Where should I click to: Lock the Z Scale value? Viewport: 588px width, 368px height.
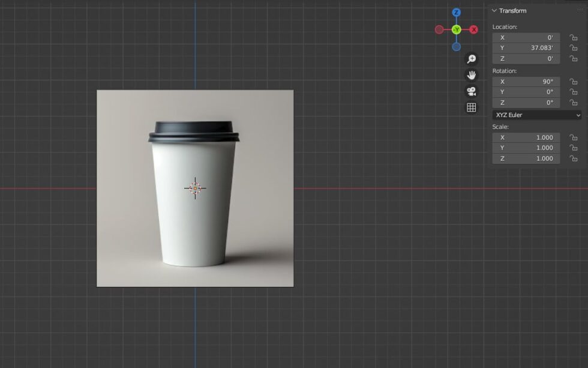tap(574, 158)
